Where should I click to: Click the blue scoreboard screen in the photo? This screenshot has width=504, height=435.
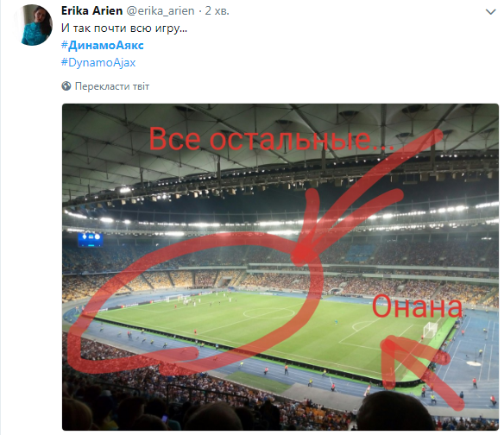pos(91,240)
